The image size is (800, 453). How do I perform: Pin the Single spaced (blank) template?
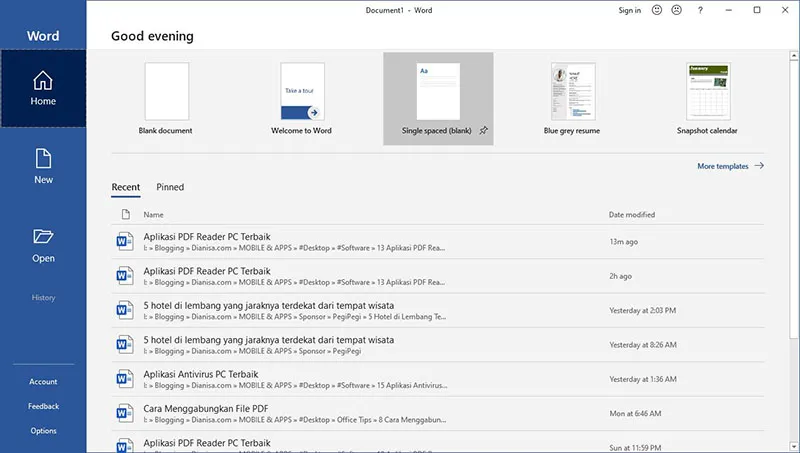coord(484,130)
